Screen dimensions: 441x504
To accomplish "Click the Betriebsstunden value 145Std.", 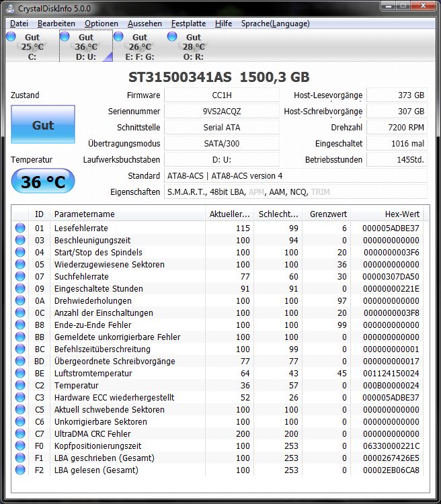I will tap(397, 159).
